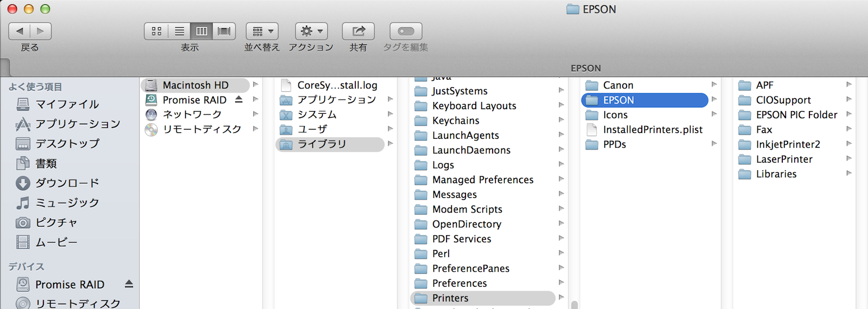Viewport: 868px width, 309px height.
Task: Select ネットワーク in first column
Action: 192,114
